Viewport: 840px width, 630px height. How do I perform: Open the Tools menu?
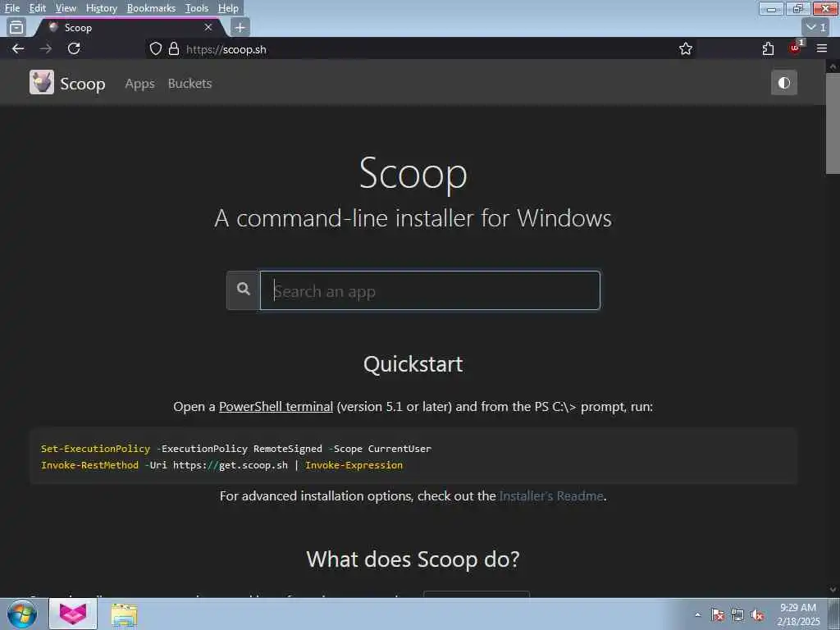pos(197,8)
